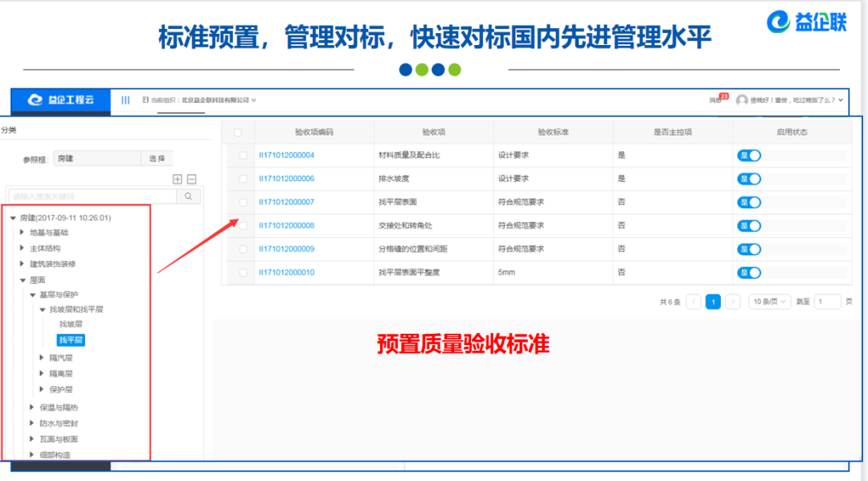Check the select-all header checkbox
Viewport: 868px width, 481px height.
tap(238, 133)
